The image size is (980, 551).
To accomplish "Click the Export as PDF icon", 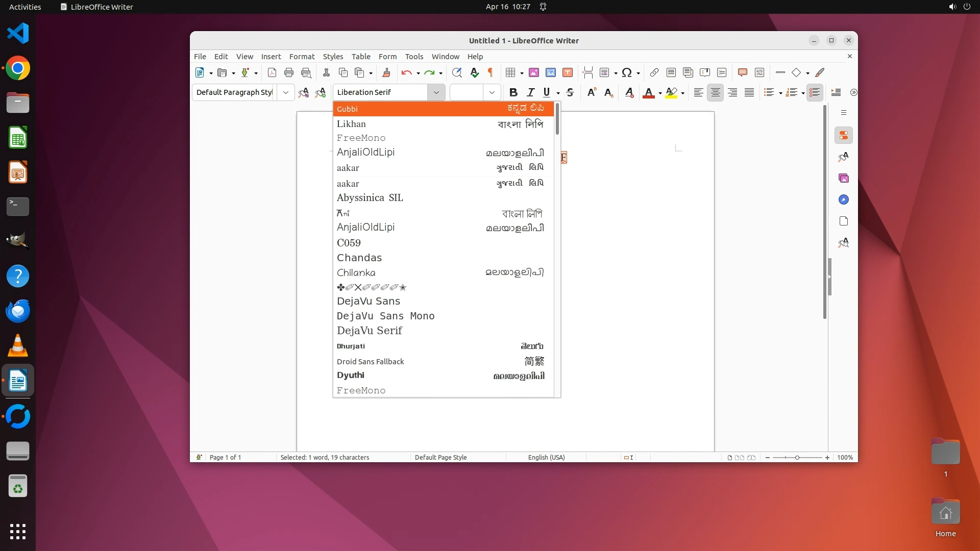I will tap(272, 72).
